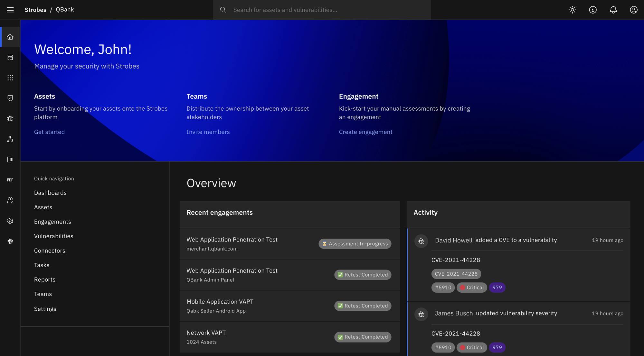The height and width of the screenshot is (356, 644).
Task: Click the notifications bell icon
Action: (613, 10)
